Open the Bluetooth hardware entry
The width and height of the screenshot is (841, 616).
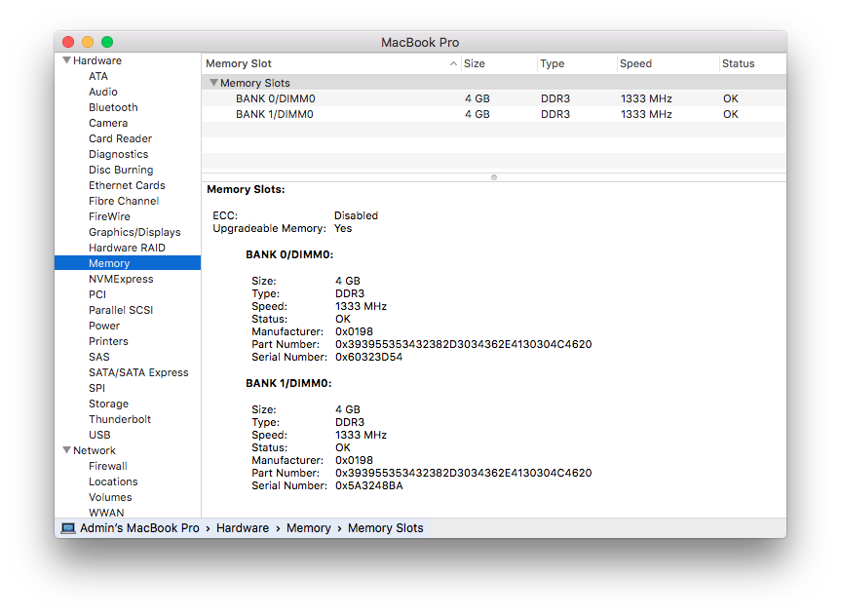(113, 107)
